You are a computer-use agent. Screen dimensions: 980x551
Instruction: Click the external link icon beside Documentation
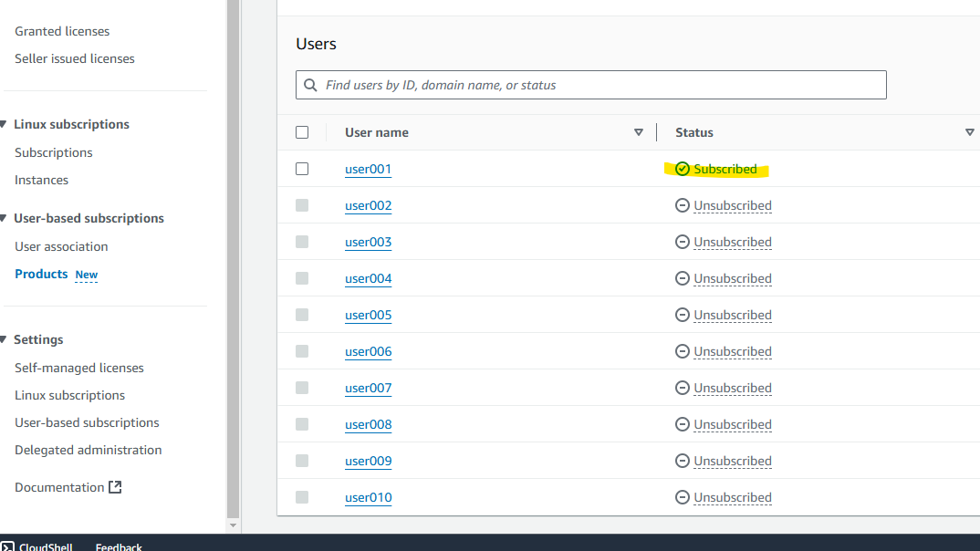pos(115,486)
